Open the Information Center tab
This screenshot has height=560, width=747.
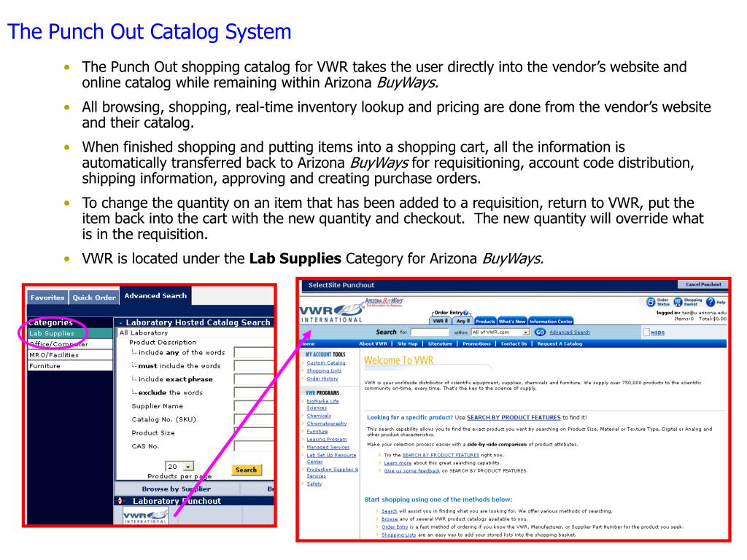[551, 322]
